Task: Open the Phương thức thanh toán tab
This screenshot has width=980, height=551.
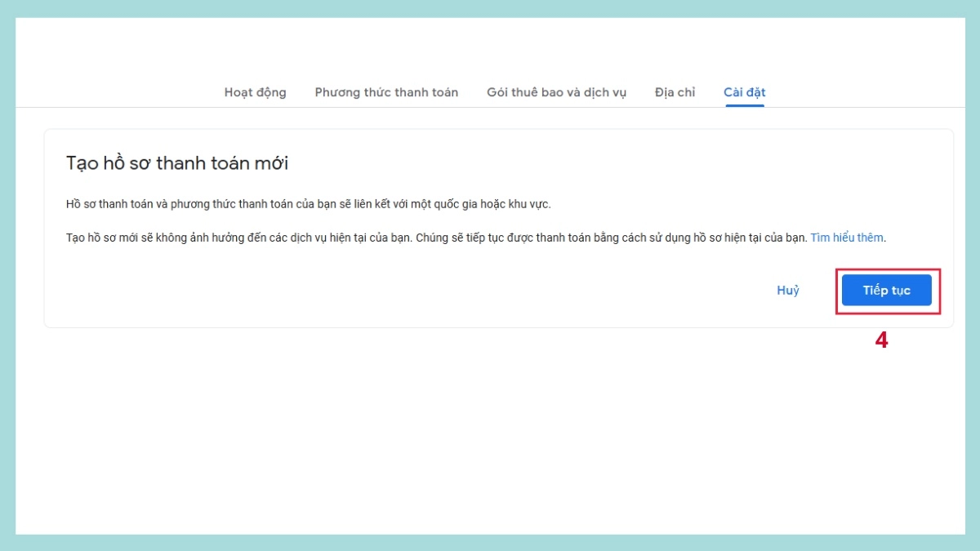Action: 386,92
